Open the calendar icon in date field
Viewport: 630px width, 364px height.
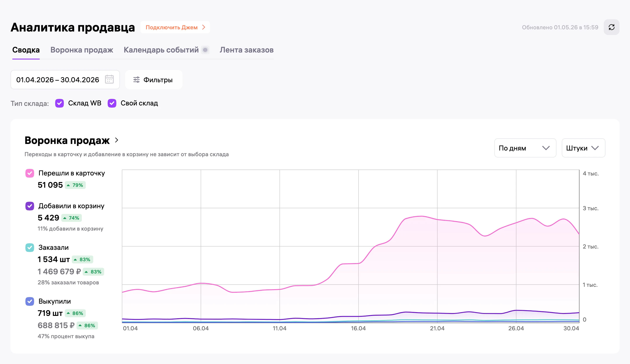click(109, 79)
